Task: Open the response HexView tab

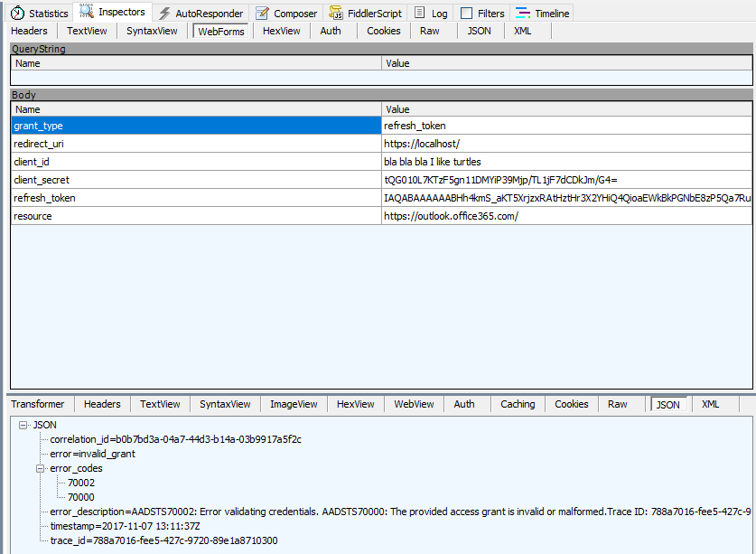Action: (355, 404)
